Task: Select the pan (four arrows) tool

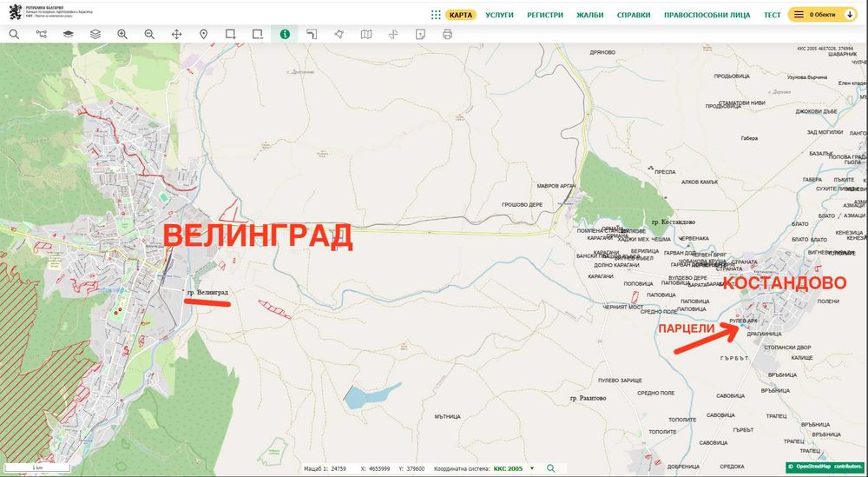Action: pyautogui.click(x=176, y=35)
